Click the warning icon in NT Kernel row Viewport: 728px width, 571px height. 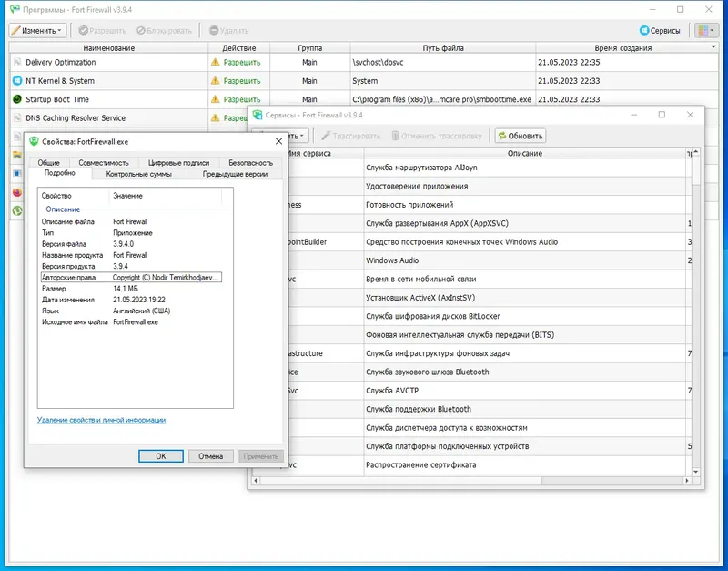215,80
